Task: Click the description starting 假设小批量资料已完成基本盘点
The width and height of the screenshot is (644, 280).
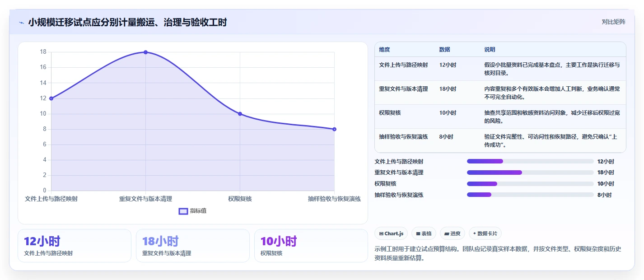Action: [x=552, y=69]
